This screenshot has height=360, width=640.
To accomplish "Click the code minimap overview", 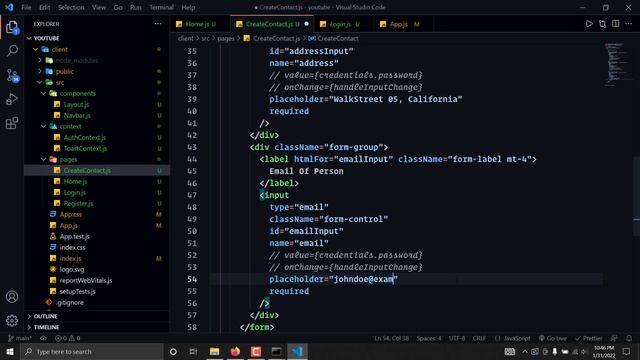I will tap(618, 64).
